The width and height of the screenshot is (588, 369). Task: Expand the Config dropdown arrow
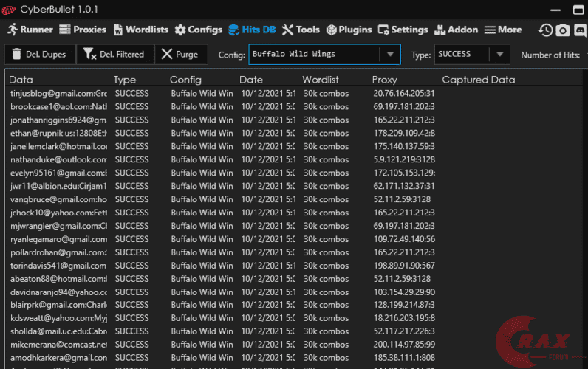[x=390, y=55]
